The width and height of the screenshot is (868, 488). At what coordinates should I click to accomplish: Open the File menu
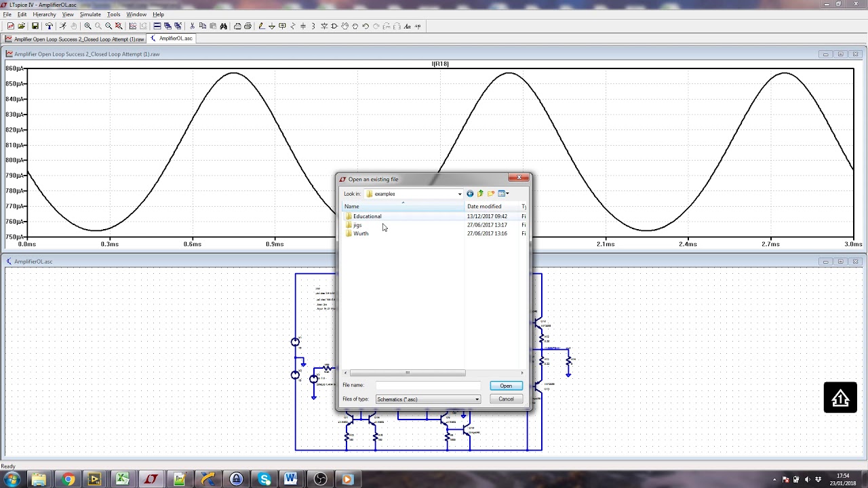point(7,14)
